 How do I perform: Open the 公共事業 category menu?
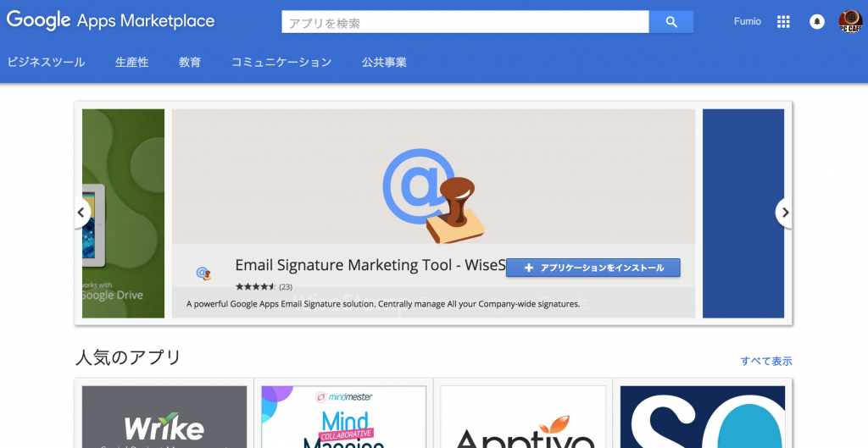click(x=384, y=62)
